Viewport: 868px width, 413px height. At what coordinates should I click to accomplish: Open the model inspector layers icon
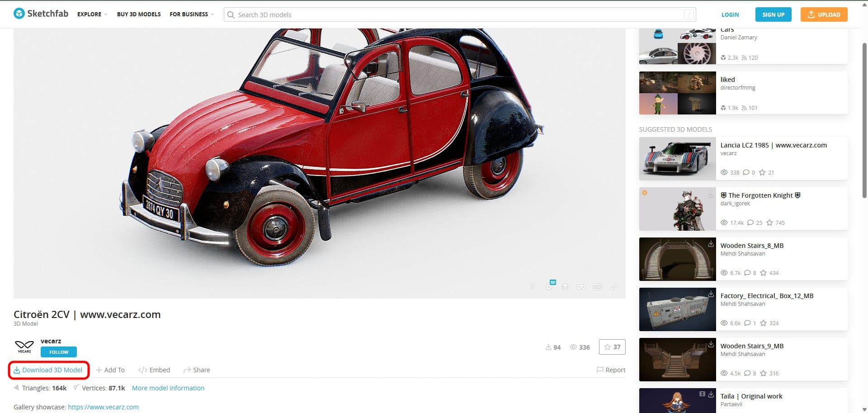click(565, 287)
